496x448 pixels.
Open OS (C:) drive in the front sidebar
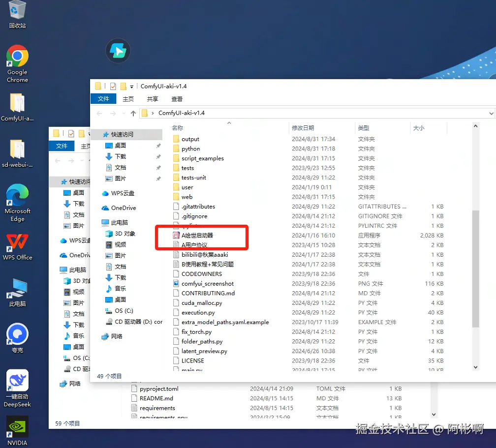(119, 310)
